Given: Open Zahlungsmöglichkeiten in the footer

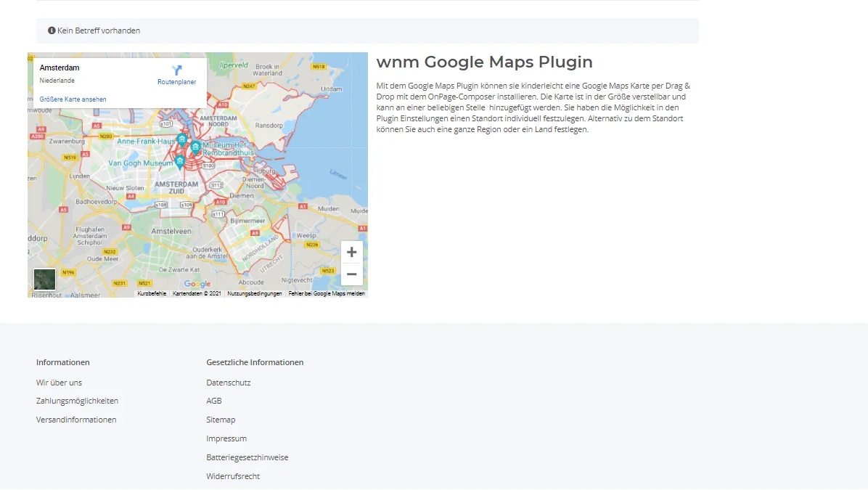Looking at the screenshot, I should click(78, 400).
